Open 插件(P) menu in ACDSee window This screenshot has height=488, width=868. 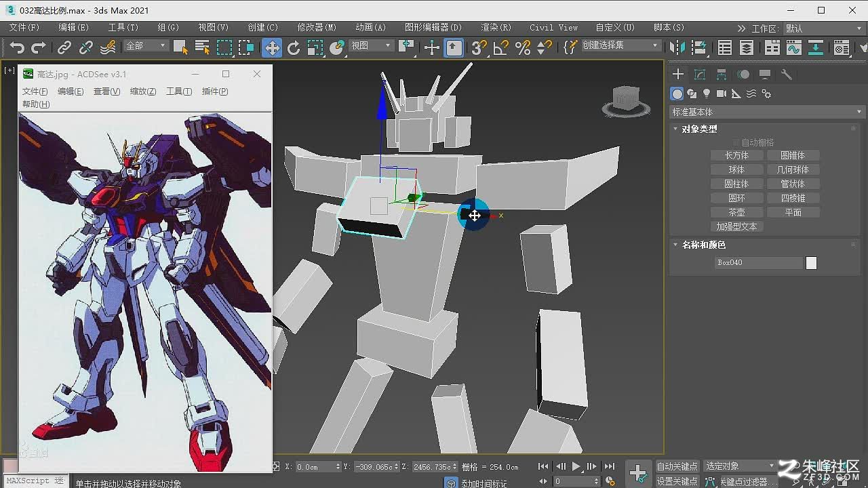pos(215,91)
